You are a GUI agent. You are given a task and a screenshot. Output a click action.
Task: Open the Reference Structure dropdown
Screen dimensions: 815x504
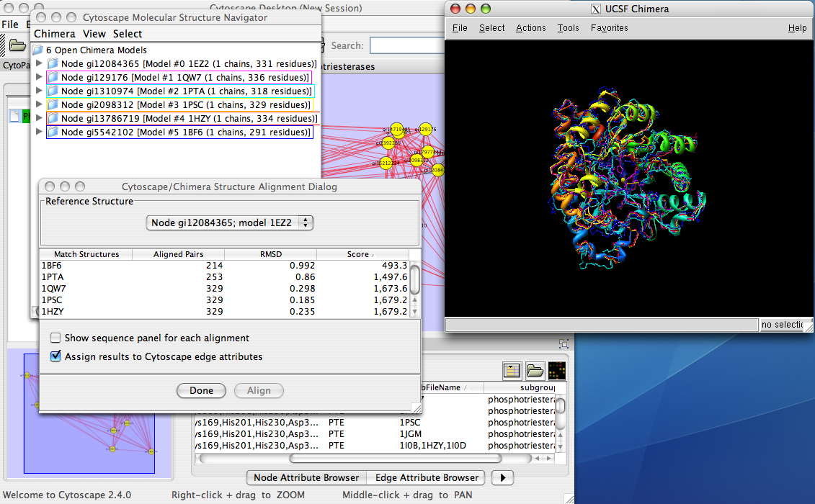pos(230,223)
